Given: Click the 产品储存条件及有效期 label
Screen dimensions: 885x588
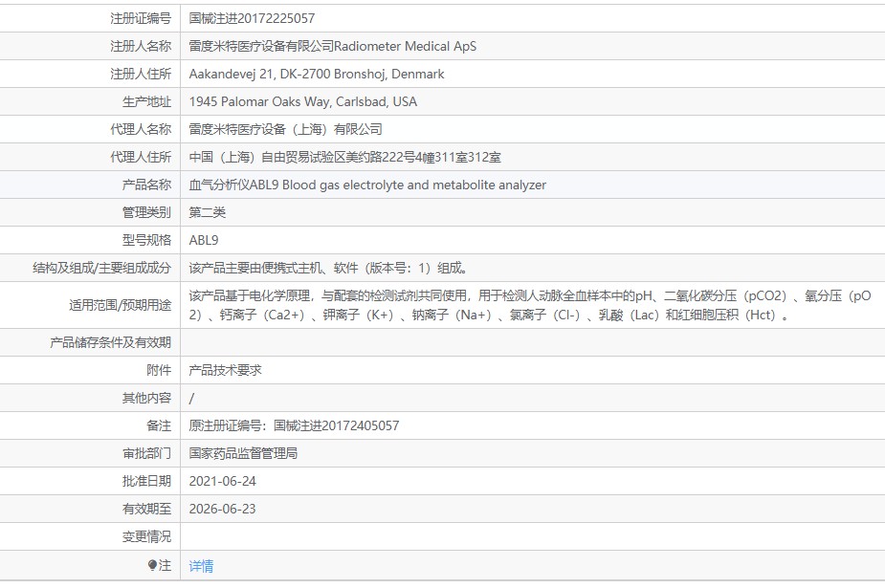Looking at the screenshot, I should click(110, 342).
